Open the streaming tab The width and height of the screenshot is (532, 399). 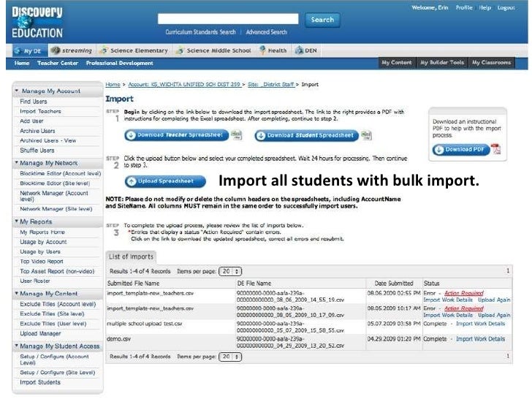click(x=72, y=50)
